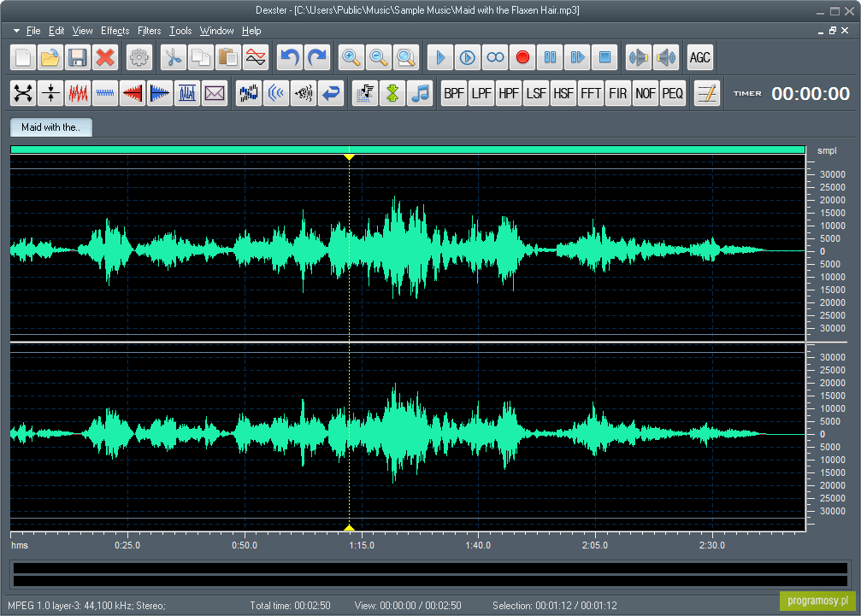Click the purple envelope icon

[215, 93]
